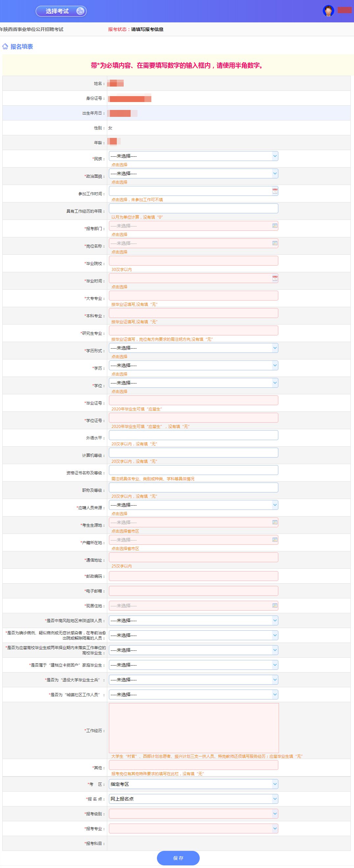The image size is (354, 868).
Task: Click the 外语水平 input field
Action: pyautogui.click(x=193, y=435)
